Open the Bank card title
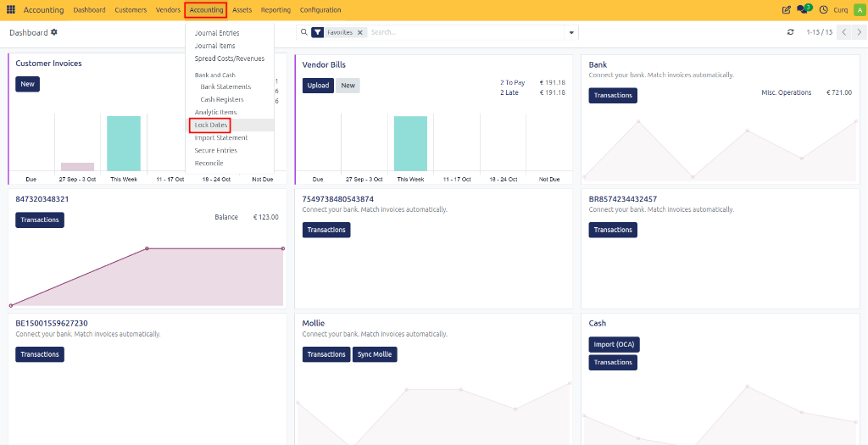868x445 pixels. tap(598, 64)
